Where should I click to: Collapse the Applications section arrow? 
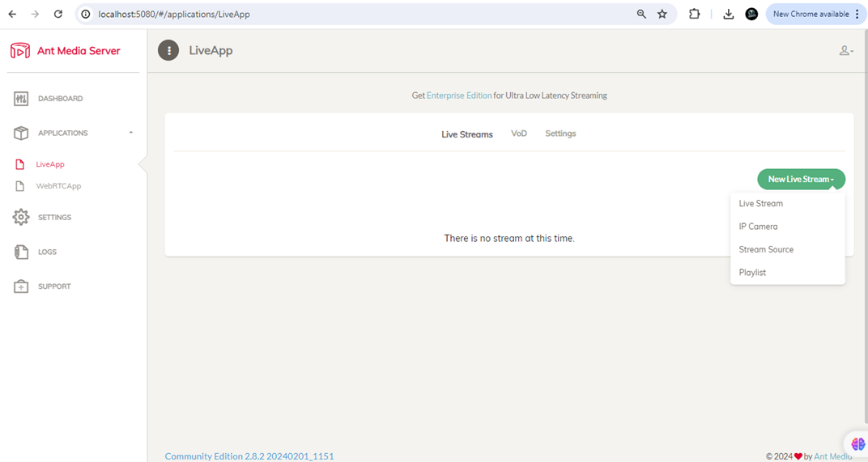click(131, 133)
